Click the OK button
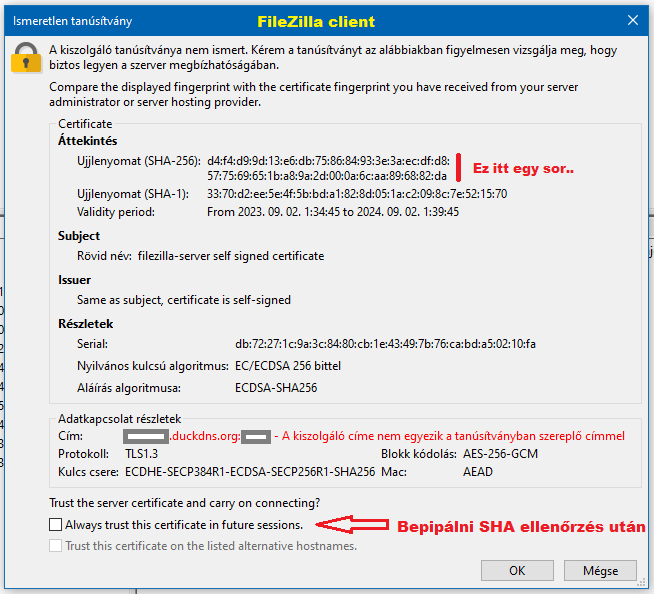 coord(517,570)
